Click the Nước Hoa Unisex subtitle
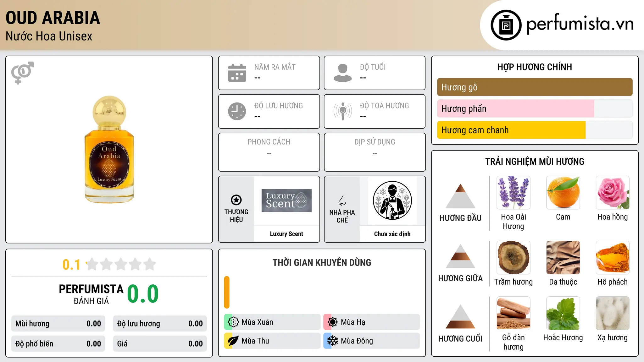 click(x=49, y=36)
